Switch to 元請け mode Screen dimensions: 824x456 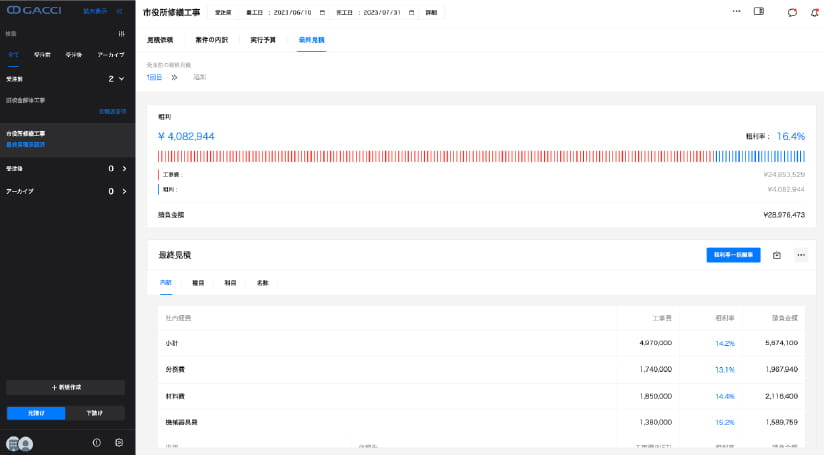pos(36,413)
